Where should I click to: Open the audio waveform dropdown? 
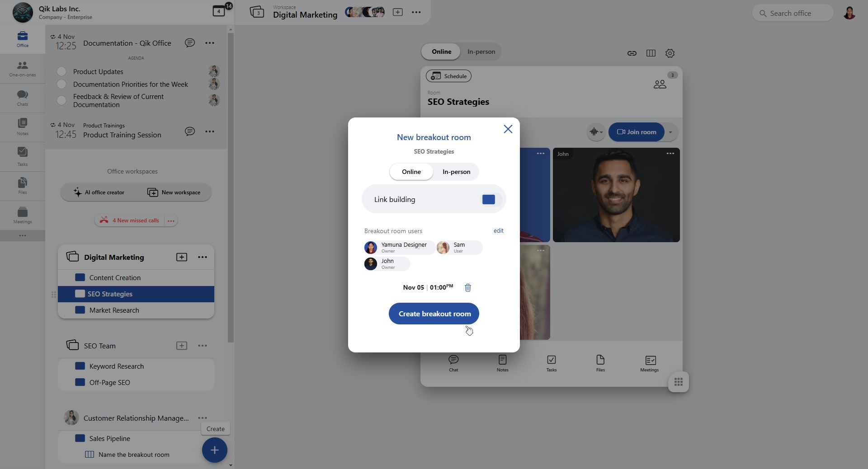tap(596, 132)
